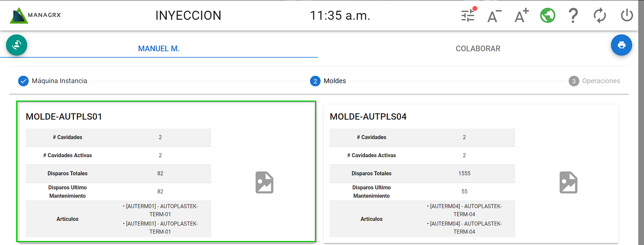Open help via question mark icon

pos(573,16)
